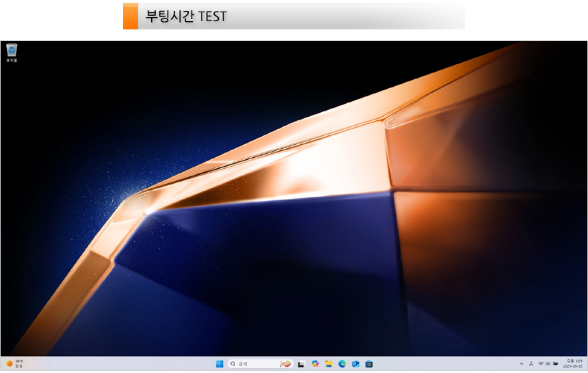Click the '부팅시간 TEST' heading text
The height and width of the screenshot is (373, 588).
coord(186,16)
